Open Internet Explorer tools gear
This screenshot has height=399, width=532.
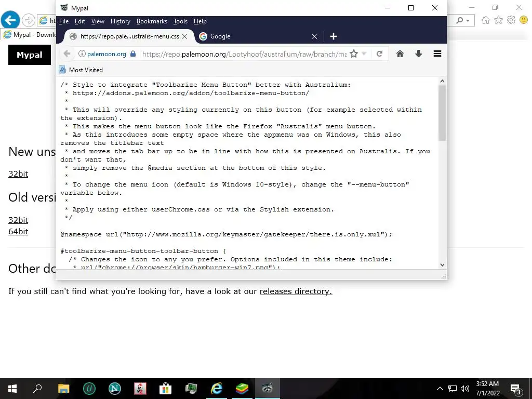pyautogui.click(x=511, y=20)
